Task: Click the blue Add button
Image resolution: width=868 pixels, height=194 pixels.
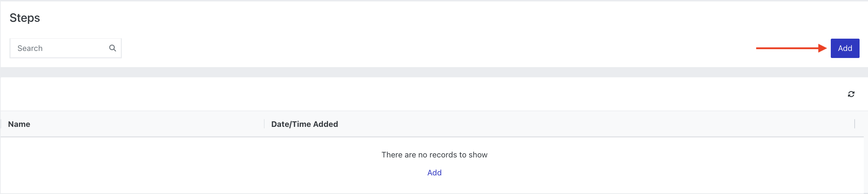Action: click(x=845, y=48)
